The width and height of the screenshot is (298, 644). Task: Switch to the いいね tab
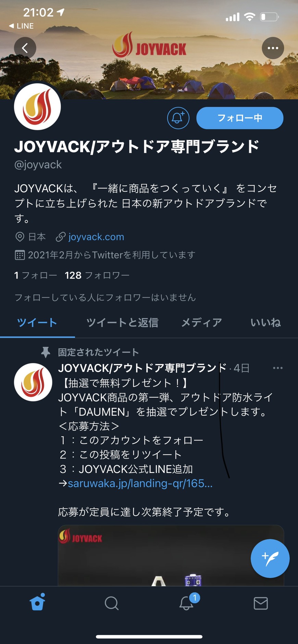click(265, 322)
